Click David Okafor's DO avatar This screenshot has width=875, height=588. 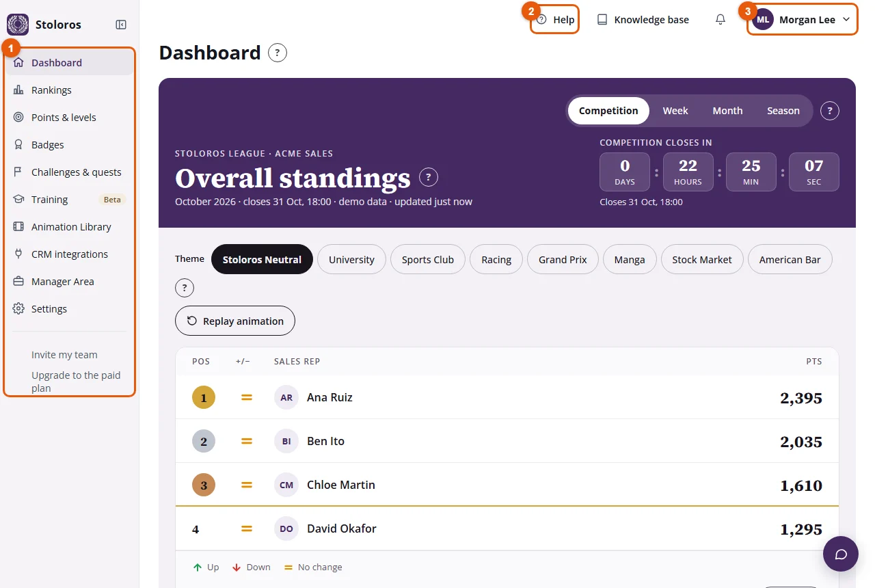coord(286,529)
